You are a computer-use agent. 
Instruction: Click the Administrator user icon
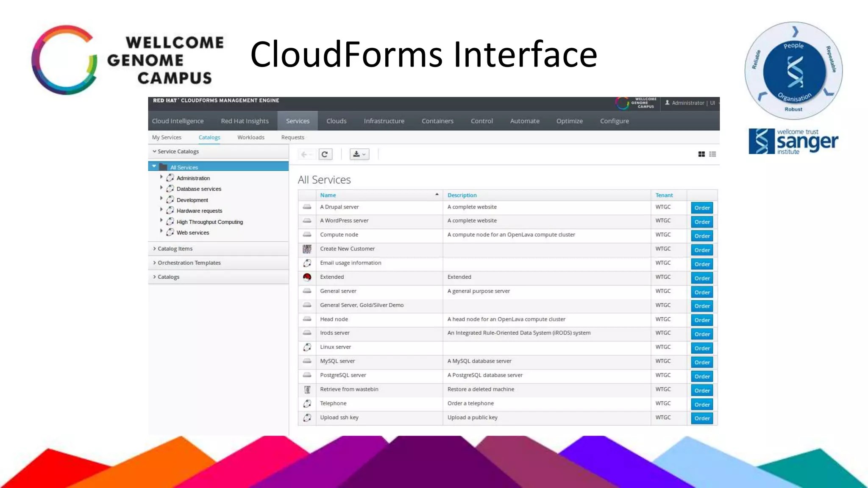point(667,103)
